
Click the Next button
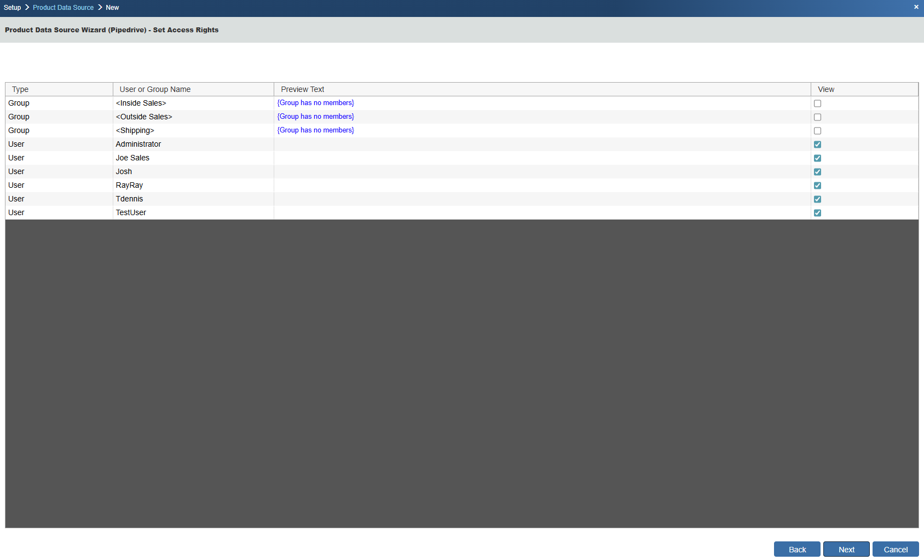point(846,549)
